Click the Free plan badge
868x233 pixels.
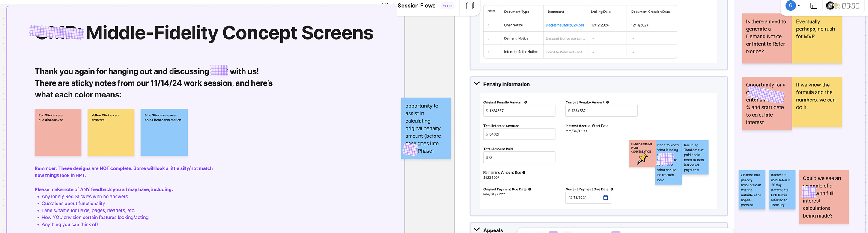[447, 6]
